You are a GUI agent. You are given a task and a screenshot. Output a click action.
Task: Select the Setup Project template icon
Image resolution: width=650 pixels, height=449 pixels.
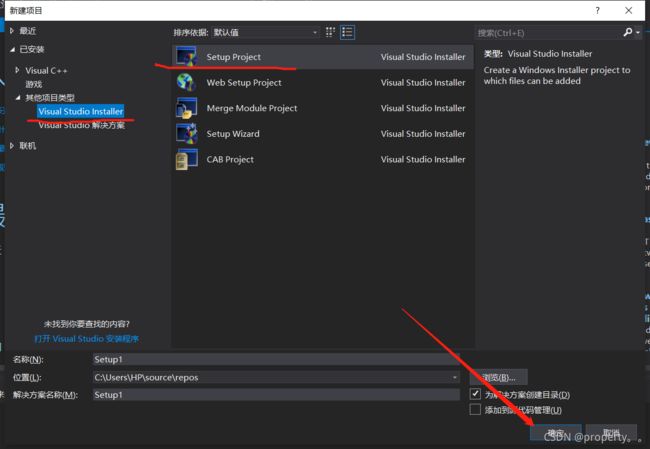tap(186, 57)
